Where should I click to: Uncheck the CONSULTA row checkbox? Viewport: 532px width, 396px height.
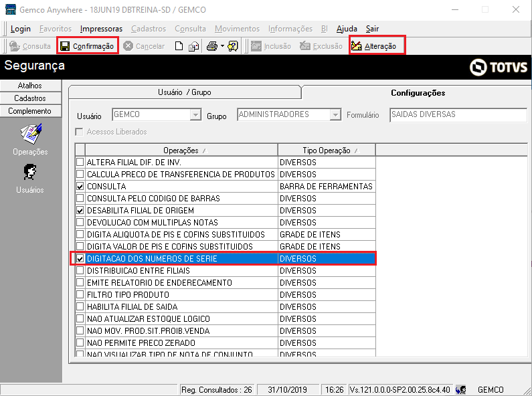[x=80, y=186]
